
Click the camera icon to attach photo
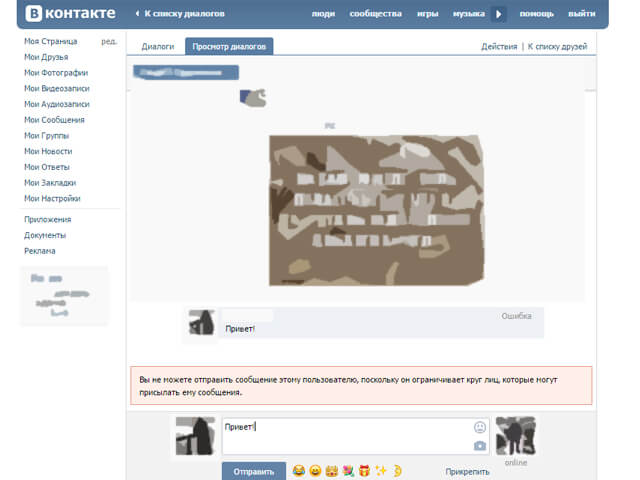coord(480,445)
